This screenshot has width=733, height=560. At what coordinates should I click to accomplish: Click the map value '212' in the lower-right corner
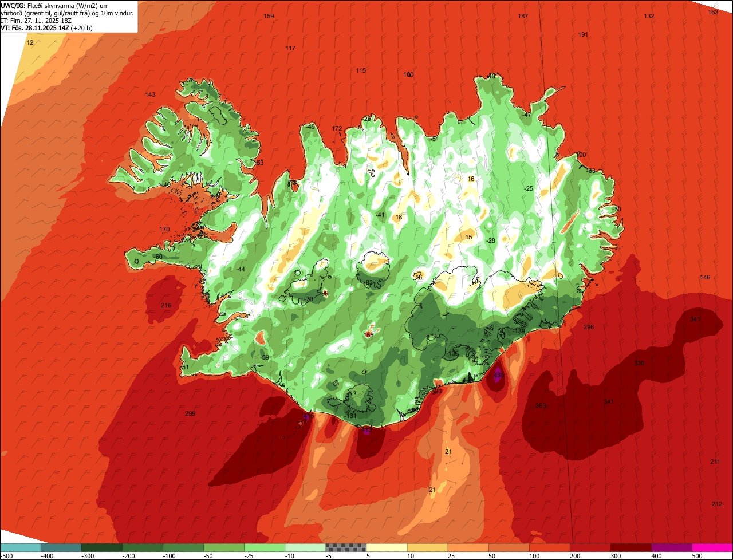click(x=717, y=504)
